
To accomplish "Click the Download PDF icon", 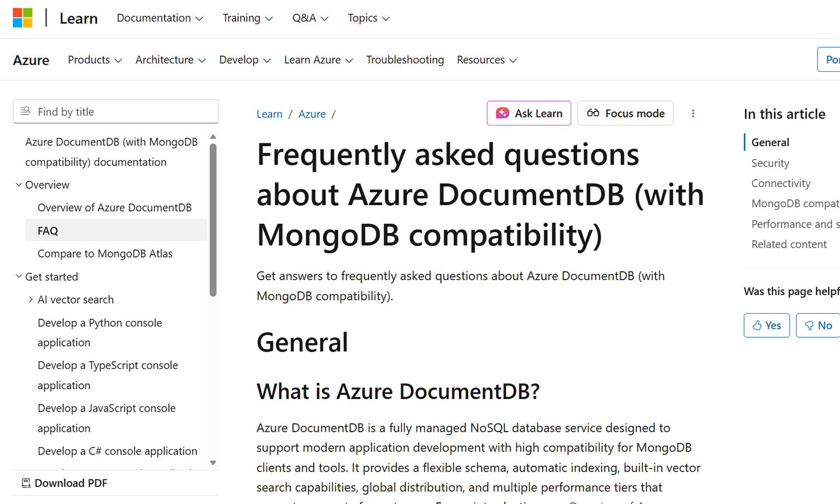I will click(26, 483).
